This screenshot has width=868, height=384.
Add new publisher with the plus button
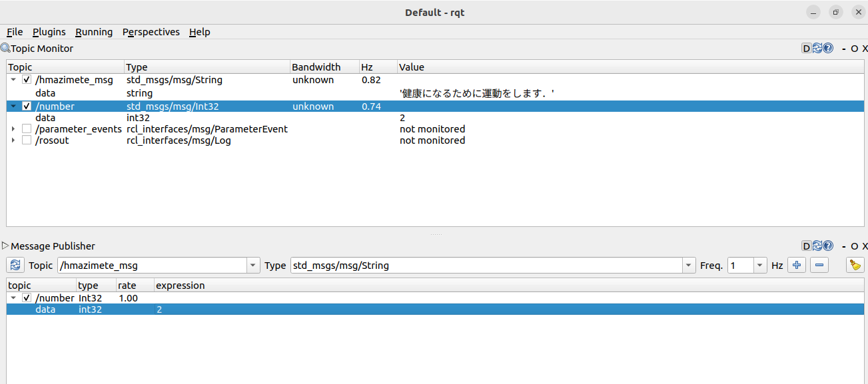tap(796, 265)
